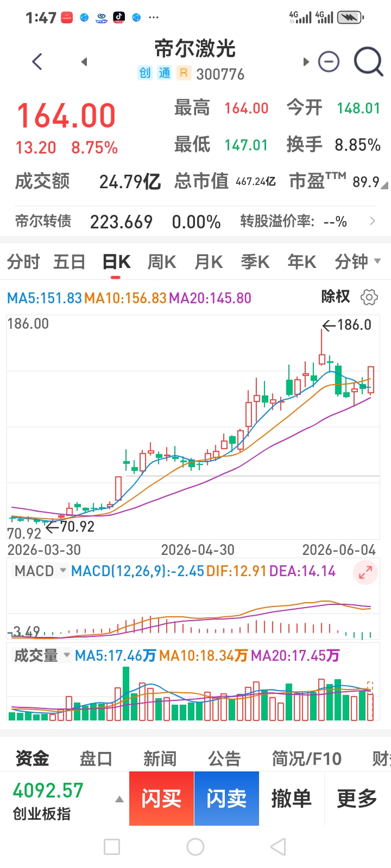Tap the 最低 147.01 value
The image size is (391, 868).
247,145
